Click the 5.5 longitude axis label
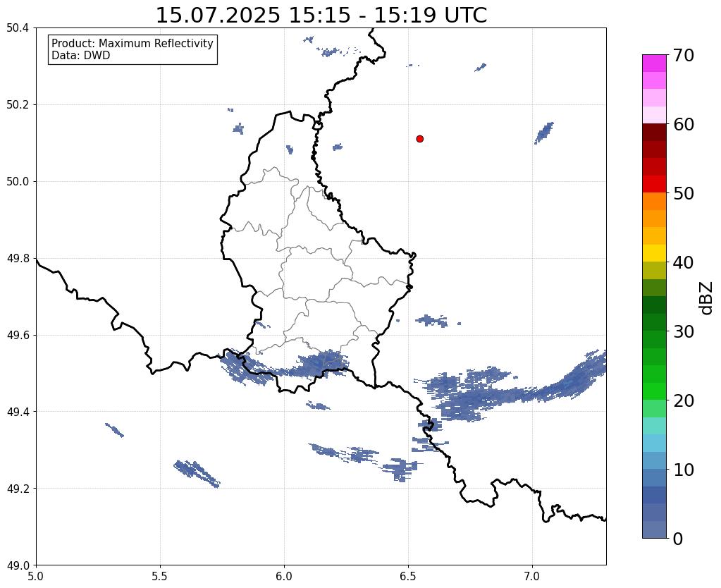This screenshot has height=588, width=721. 160,576
